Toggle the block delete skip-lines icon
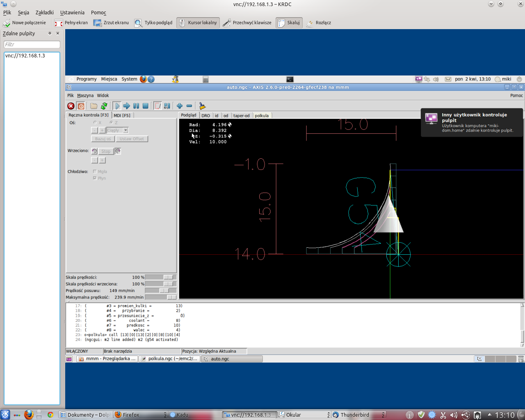 (x=157, y=106)
